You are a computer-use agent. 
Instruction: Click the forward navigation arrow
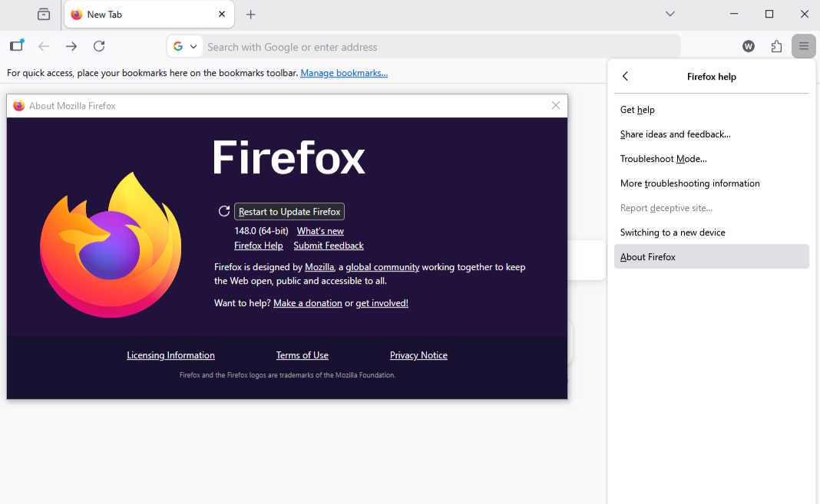[x=71, y=46]
